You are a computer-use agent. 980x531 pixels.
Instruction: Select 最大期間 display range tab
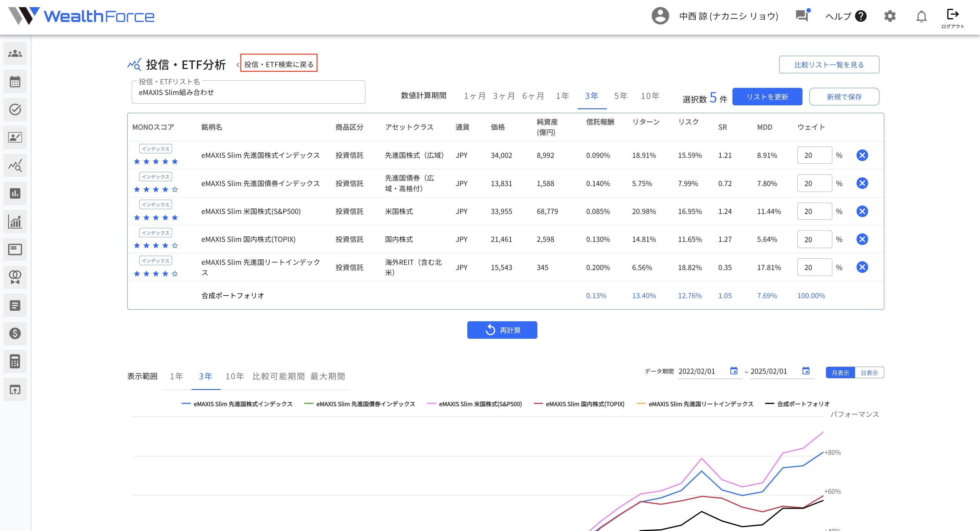[x=327, y=376]
